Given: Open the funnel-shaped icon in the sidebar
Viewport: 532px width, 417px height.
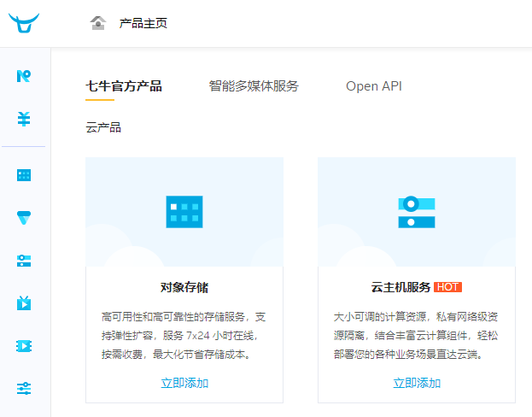Looking at the screenshot, I should (x=24, y=218).
